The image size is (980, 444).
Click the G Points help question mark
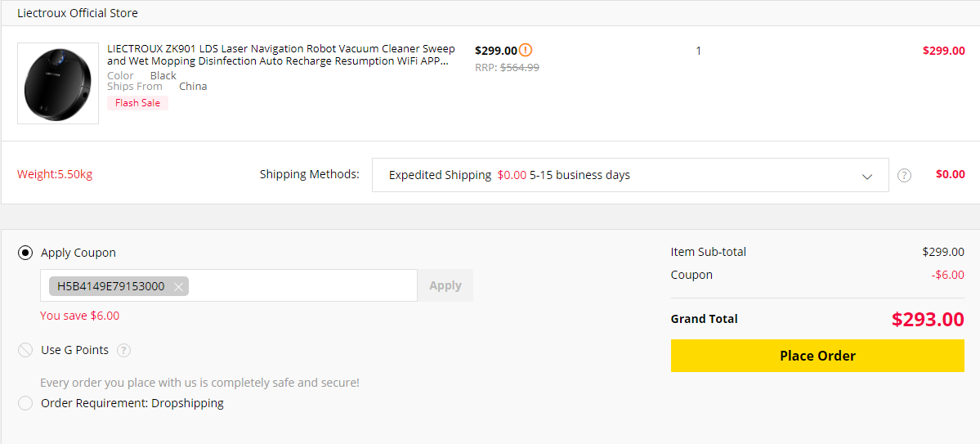tap(123, 351)
